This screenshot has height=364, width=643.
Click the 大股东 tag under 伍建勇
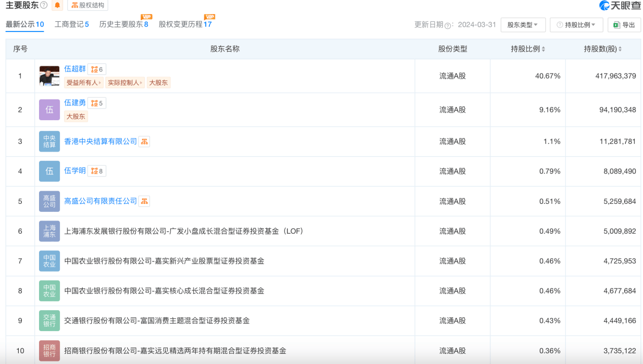76,117
